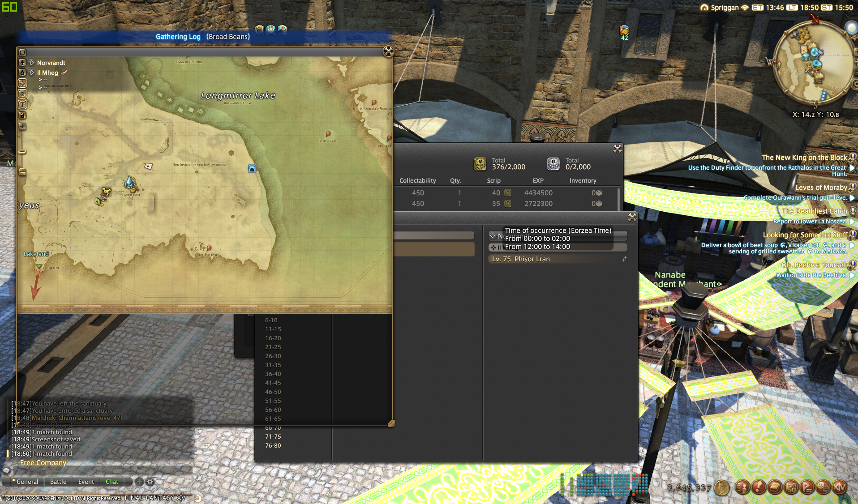This screenshot has height=504, width=858.
Task: Click the gil coin currency icon
Action: pyautogui.click(x=721, y=488)
